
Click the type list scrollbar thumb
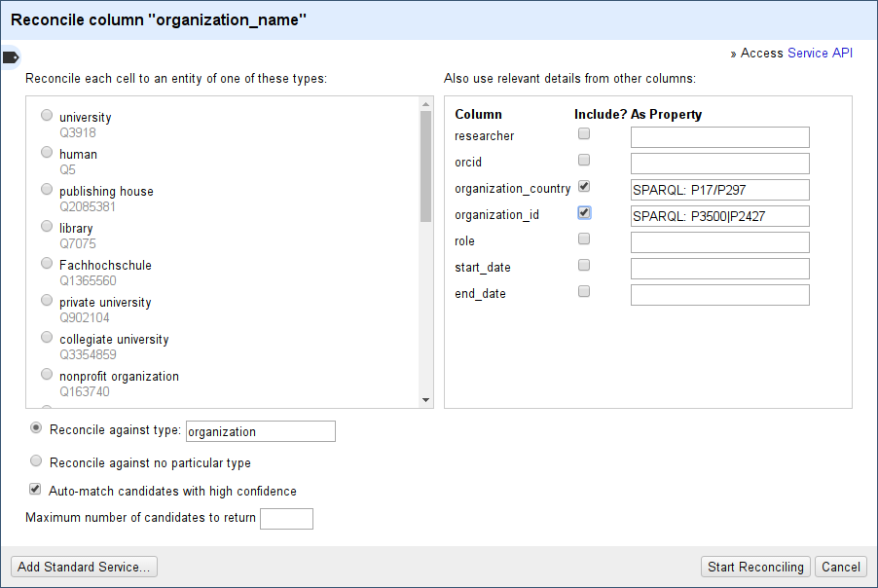pyautogui.click(x=425, y=166)
